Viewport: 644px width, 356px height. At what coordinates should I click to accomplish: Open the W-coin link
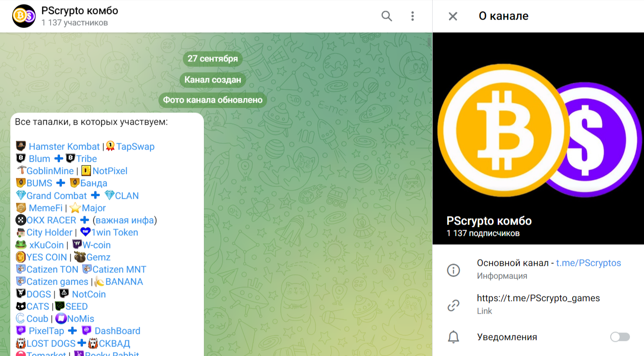97,245
